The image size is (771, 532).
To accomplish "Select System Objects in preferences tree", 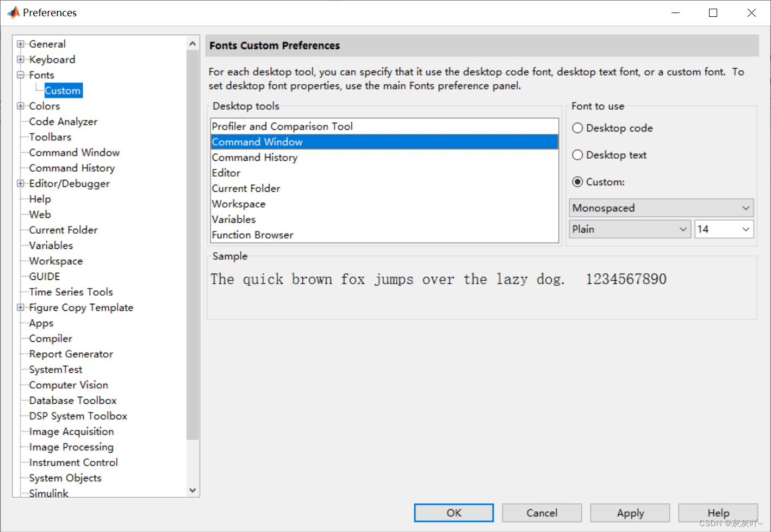I will (x=65, y=478).
